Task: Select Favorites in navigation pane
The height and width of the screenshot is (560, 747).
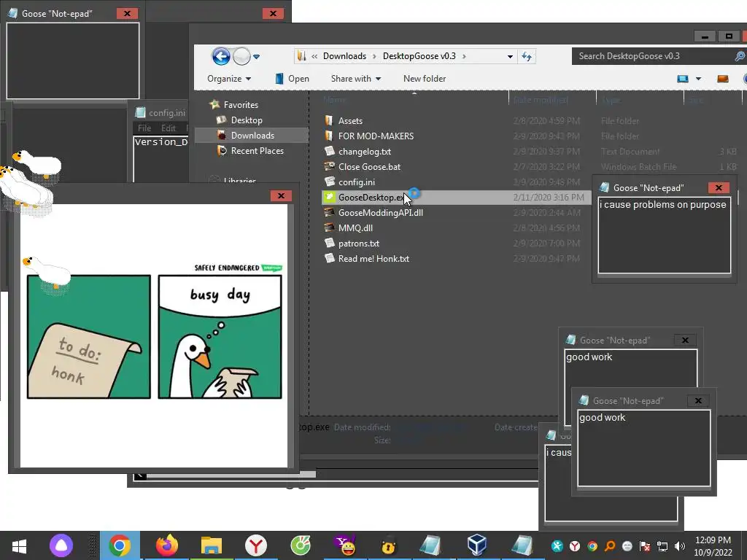Action: tap(241, 105)
